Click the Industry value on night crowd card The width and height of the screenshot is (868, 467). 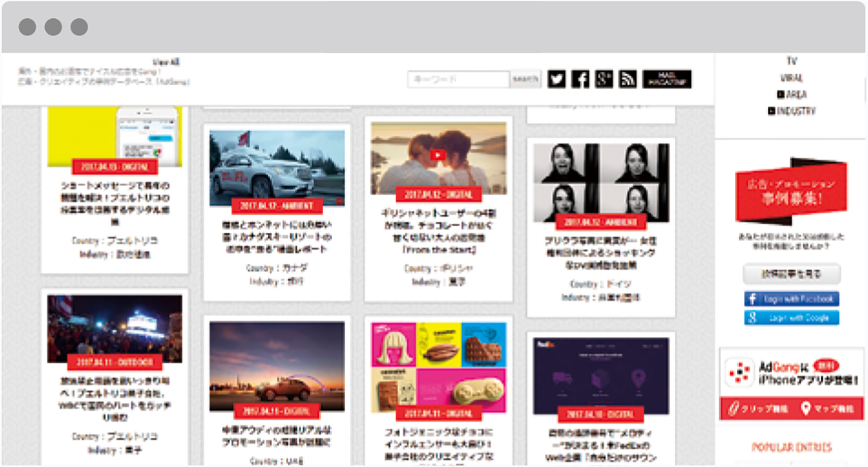click(132, 451)
